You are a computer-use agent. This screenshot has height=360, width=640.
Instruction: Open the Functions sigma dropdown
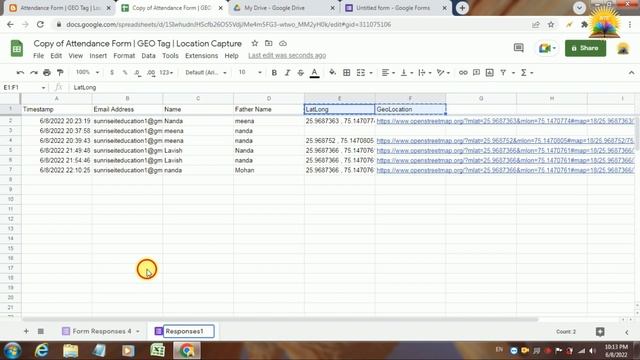point(527,73)
